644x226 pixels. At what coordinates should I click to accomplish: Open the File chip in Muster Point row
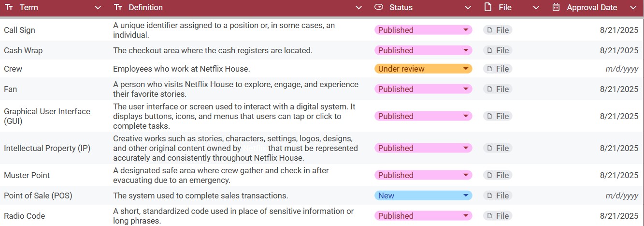(x=498, y=175)
